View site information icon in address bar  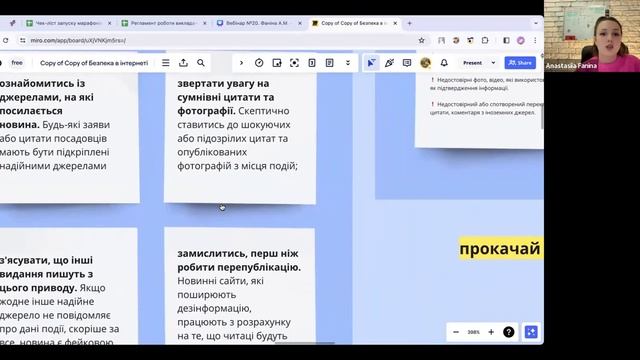[x=23, y=40]
